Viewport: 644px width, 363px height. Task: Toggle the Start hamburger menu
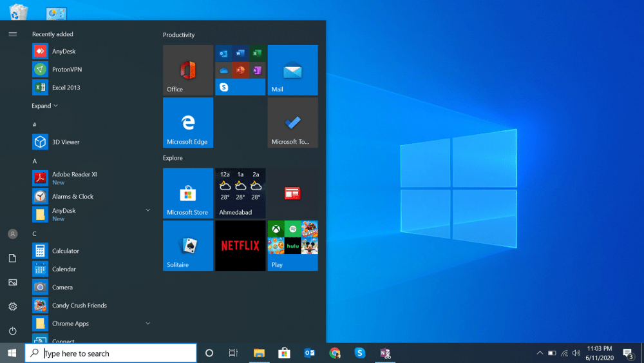coord(12,34)
